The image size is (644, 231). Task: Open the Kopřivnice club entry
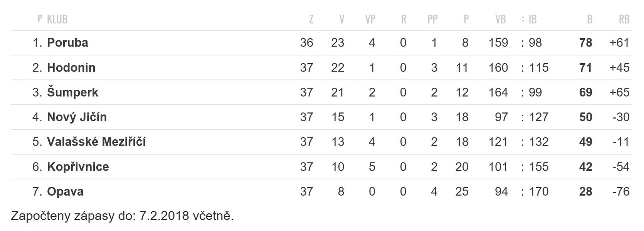pos(78,167)
